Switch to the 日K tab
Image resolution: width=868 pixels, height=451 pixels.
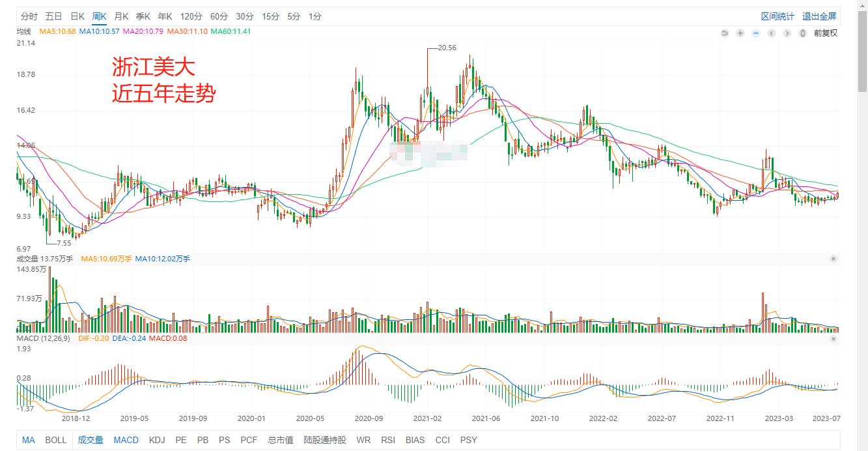77,16
